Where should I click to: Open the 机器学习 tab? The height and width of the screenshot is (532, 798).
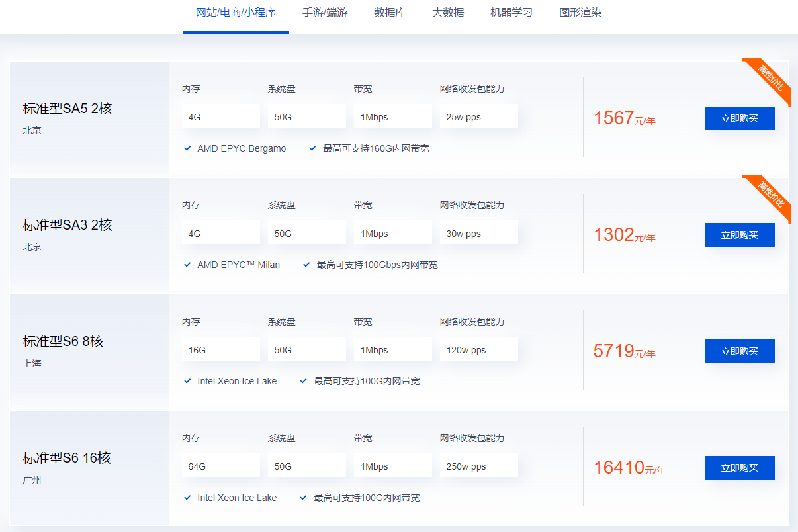point(511,13)
